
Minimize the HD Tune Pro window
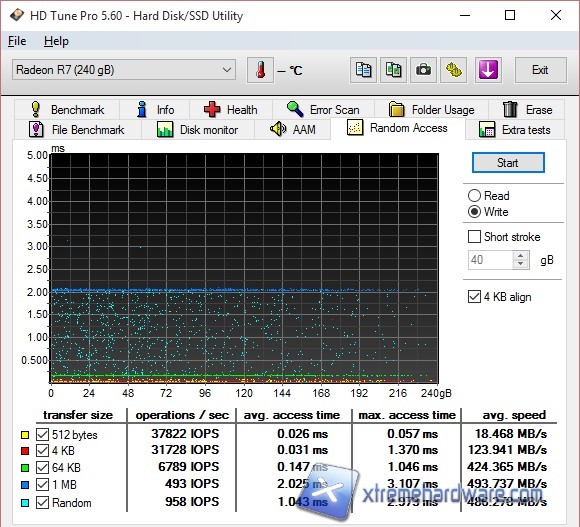click(x=465, y=16)
